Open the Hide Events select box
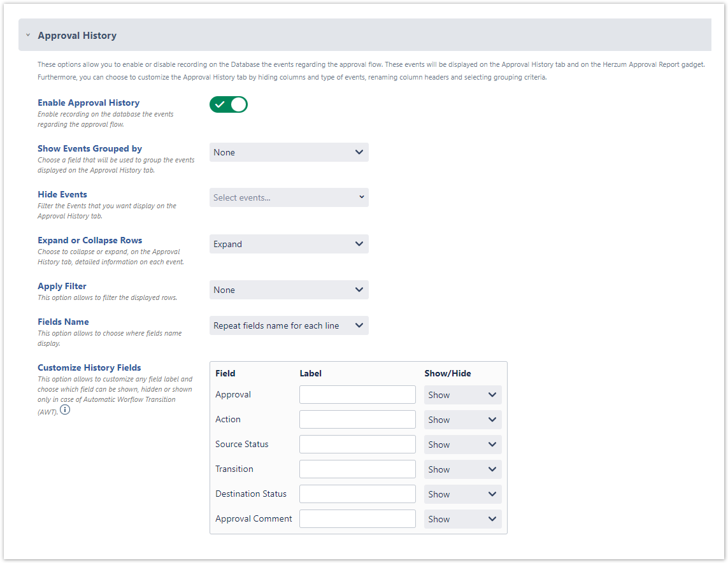The width and height of the screenshot is (728, 563). (x=289, y=197)
